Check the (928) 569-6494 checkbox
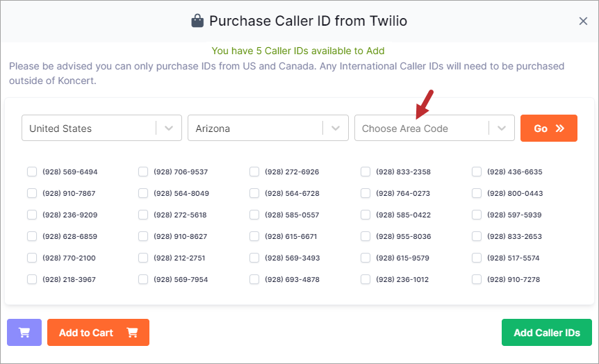Viewport: 599px width, 364px height. pos(32,172)
